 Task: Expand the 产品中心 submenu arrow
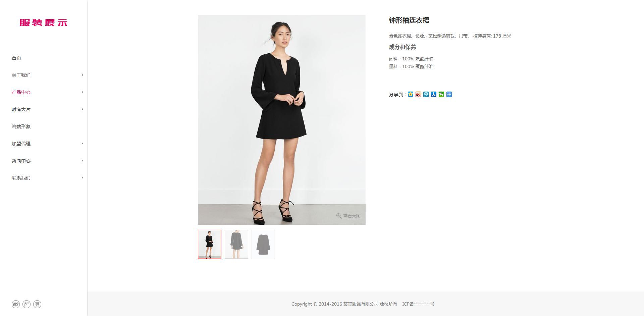82,92
